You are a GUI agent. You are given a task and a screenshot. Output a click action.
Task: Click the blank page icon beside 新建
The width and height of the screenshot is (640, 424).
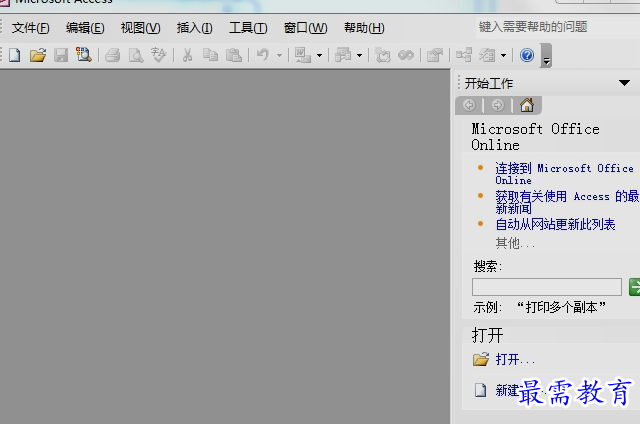(x=480, y=390)
